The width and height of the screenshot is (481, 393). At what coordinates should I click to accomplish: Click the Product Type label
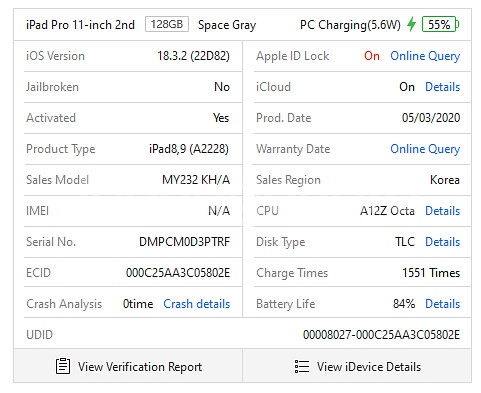tap(61, 149)
